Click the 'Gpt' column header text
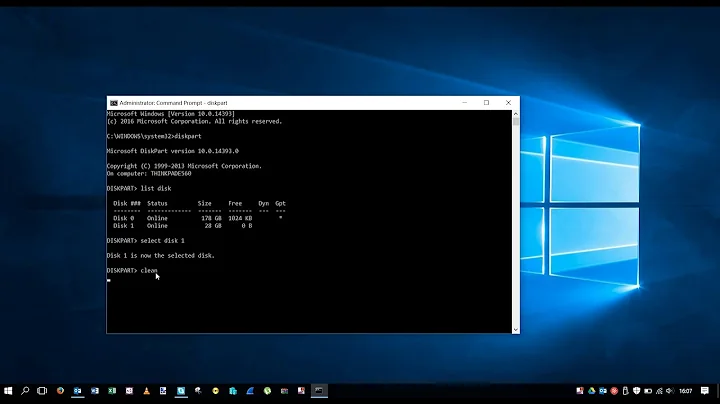720x404 pixels. [x=280, y=203]
